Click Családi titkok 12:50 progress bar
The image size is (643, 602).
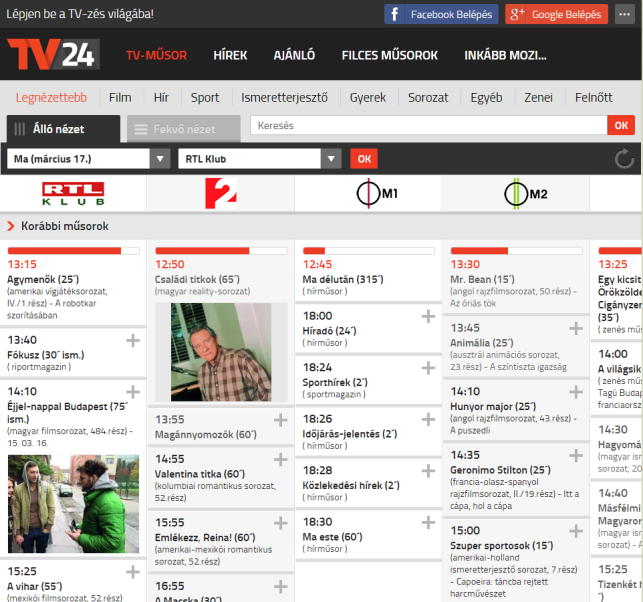coord(221,251)
